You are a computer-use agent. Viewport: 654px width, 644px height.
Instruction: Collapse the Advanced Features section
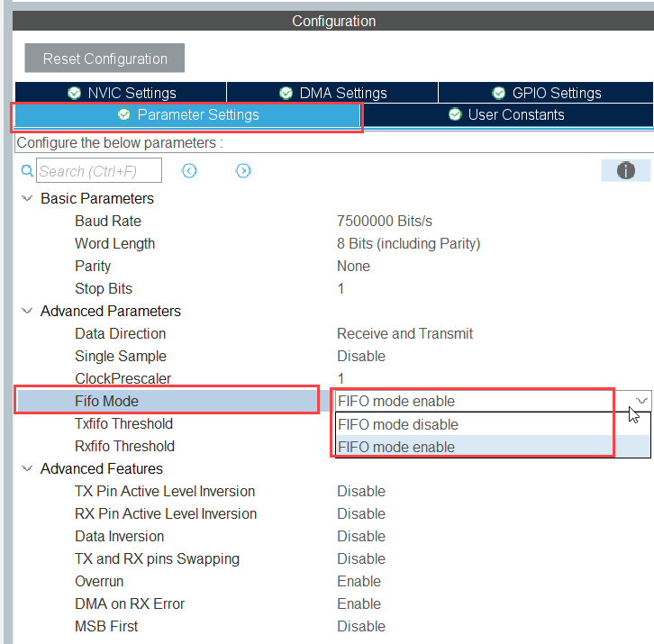pos(27,468)
